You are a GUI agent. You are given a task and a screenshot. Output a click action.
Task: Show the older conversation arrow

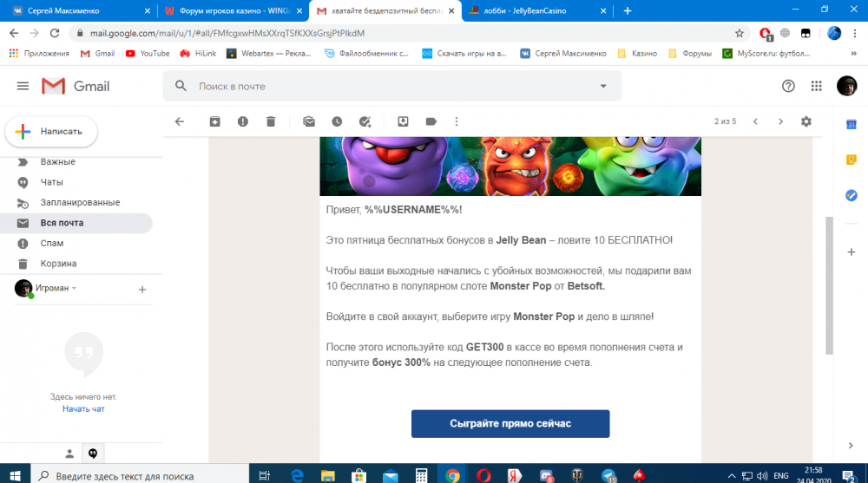pyautogui.click(x=780, y=121)
